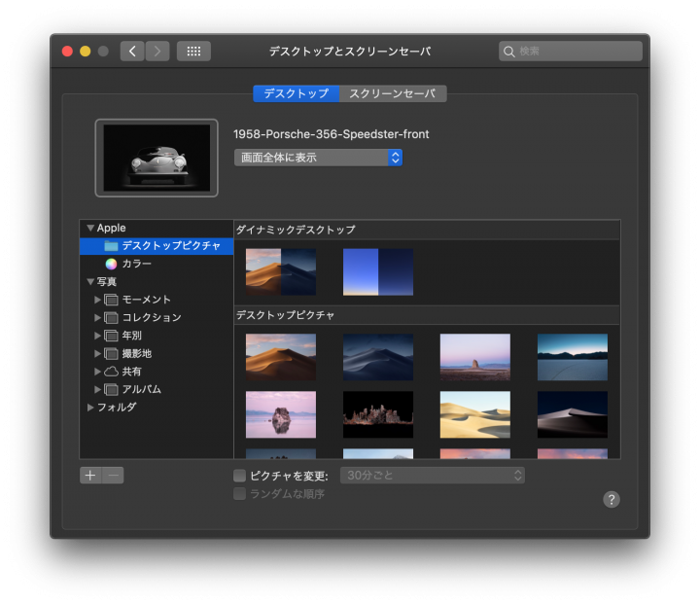700x605 pixels.
Task: Select カラー in the sidebar
Action: [x=157, y=264]
